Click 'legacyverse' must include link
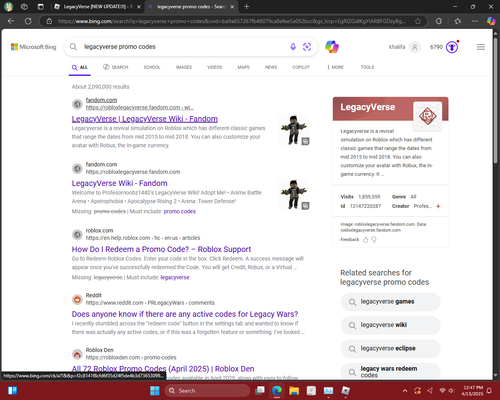Viewport: 500px width, 400px height. (175, 277)
